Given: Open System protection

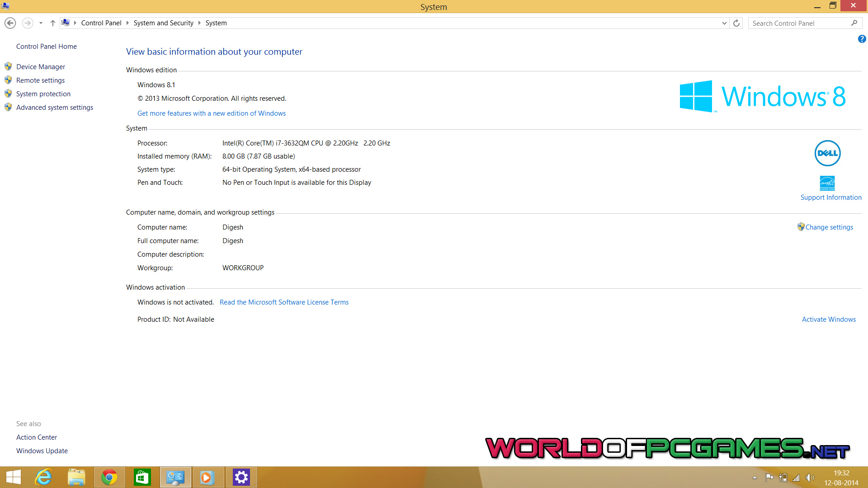Looking at the screenshot, I should click(x=43, y=94).
